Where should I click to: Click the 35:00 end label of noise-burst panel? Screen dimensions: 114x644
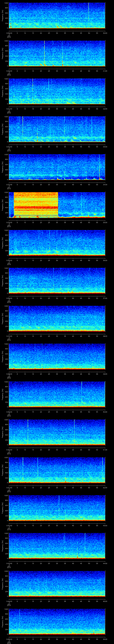pyautogui.click(x=105, y=223)
